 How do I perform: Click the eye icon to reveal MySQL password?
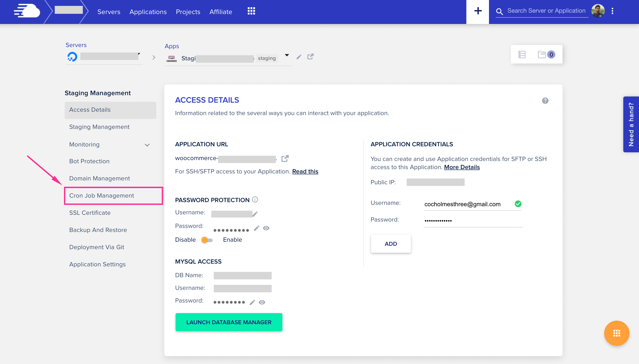pos(262,302)
